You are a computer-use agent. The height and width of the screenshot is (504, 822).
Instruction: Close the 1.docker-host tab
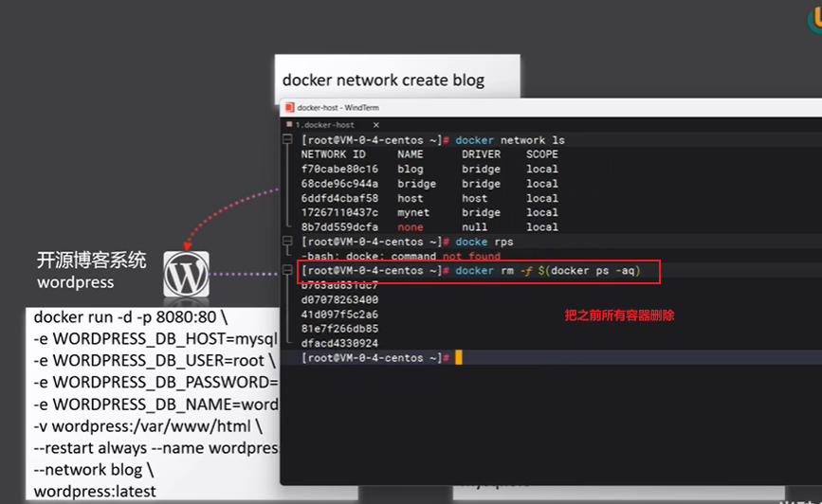pyautogui.click(x=375, y=125)
